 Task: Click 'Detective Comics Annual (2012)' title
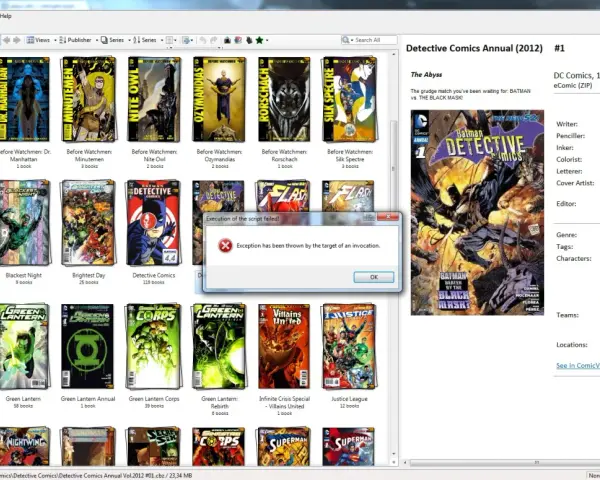[474, 48]
